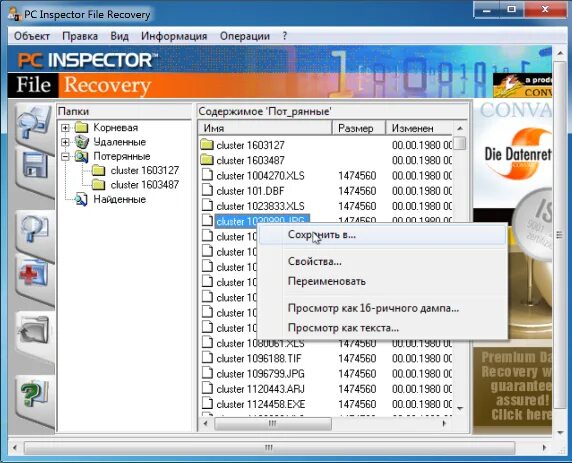Click the window bottom horizontal scrollbar thumb

pyautogui.click(x=269, y=447)
